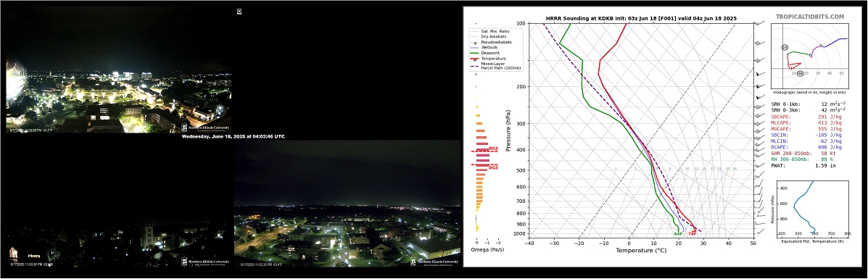
Task: Click the upper DGZ marker label
Action: point(493,149)
